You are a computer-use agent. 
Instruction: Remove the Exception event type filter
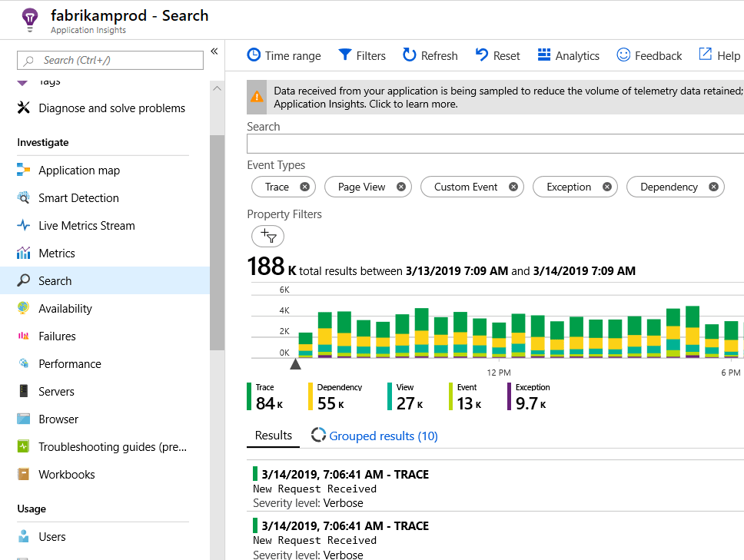coord(607,187)
